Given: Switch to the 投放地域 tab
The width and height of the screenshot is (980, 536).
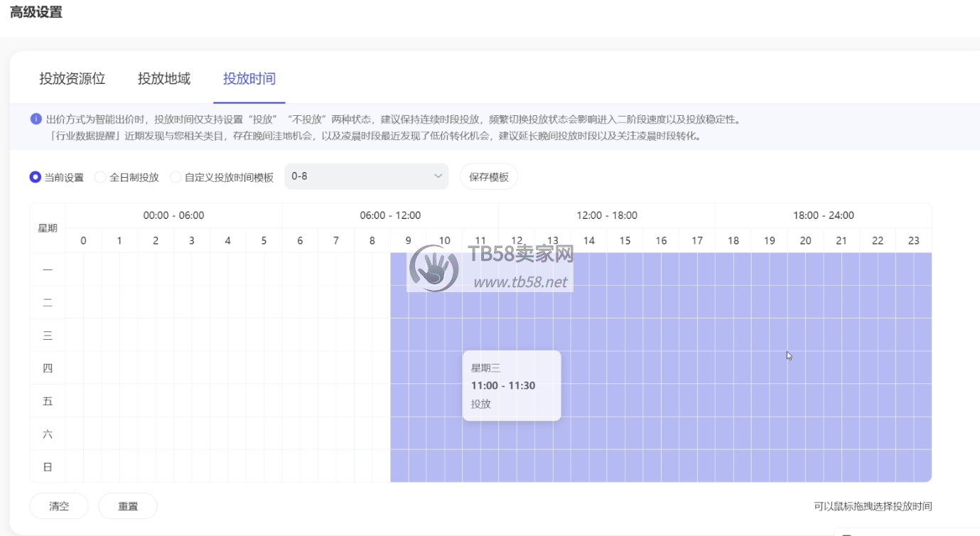Looking at the screenshot, I should [x=164, y=79].
